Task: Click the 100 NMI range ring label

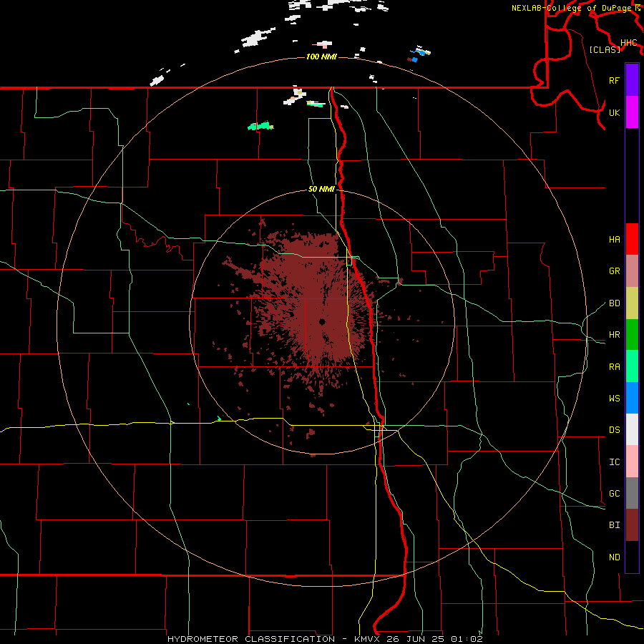Action: [321, 57]
